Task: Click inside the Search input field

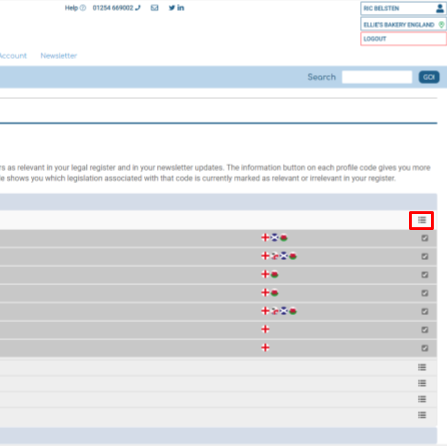Action: tap(377, 77)
